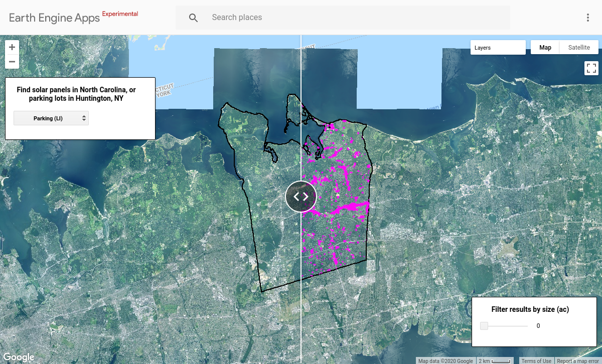
Task: Enter fullscreen using the expand icon
Action: (591, 68)
